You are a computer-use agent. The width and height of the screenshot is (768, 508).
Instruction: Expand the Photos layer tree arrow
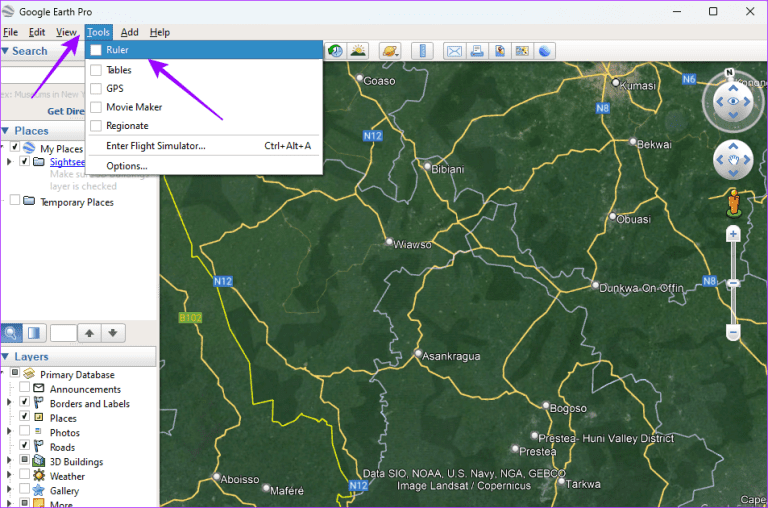9,431
